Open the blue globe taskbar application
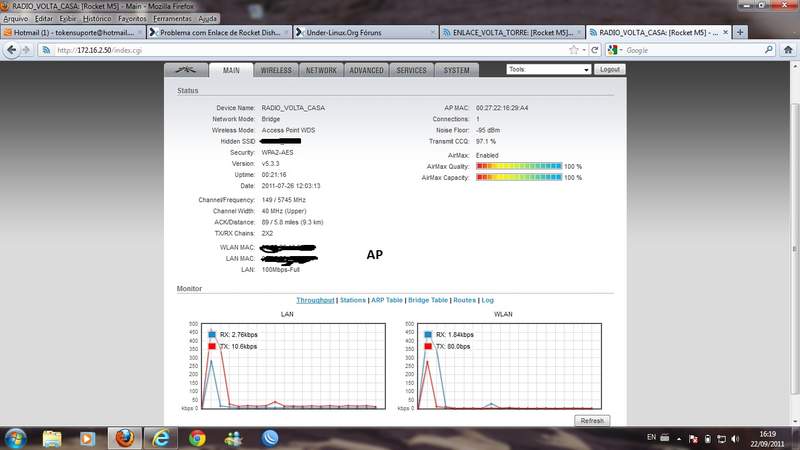Viewport: 800px width, 450px height. [x=270, y=438]
